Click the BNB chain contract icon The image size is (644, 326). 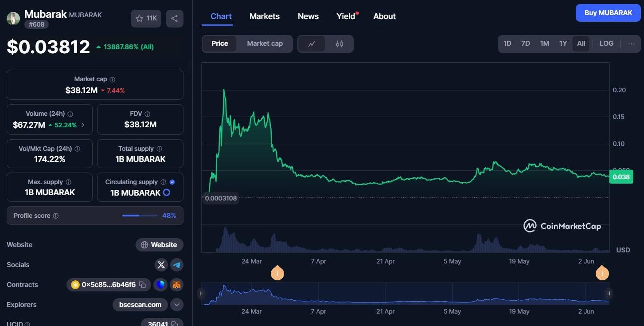75,285
